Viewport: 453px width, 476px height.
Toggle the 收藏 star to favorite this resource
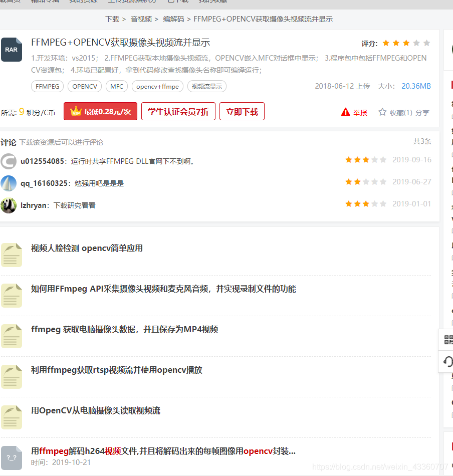(x=382, y=113)
